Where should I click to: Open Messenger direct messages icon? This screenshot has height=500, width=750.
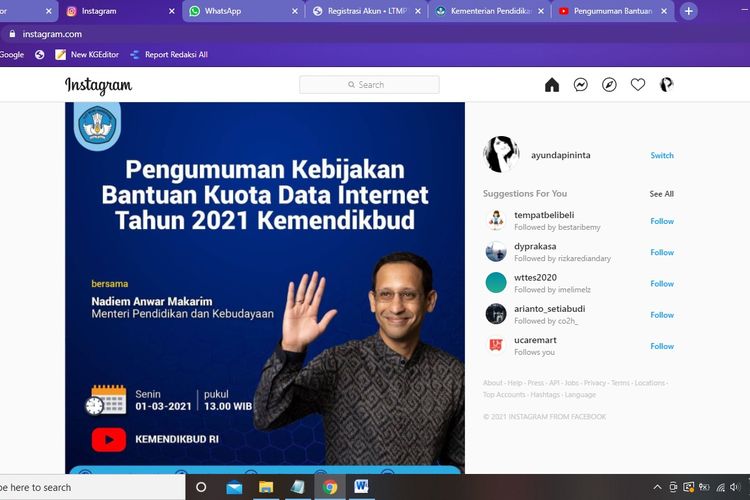(x=580, y=85)
